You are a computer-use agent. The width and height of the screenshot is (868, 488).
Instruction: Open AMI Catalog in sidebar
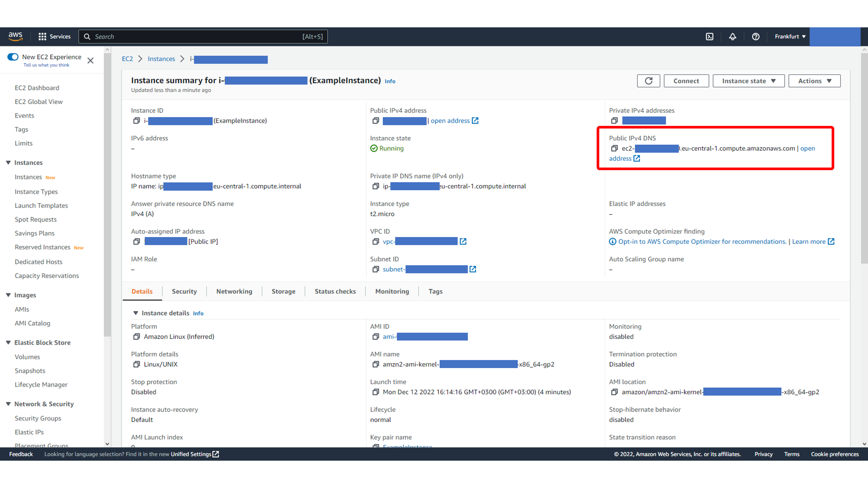pyautogui.click(x=32, y=323)
